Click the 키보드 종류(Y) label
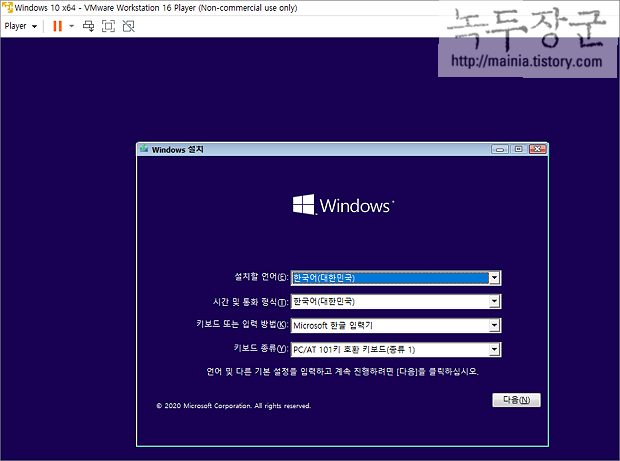Image resolution: width=620 pixels, height=461 pixels. (x=261, y=348)
